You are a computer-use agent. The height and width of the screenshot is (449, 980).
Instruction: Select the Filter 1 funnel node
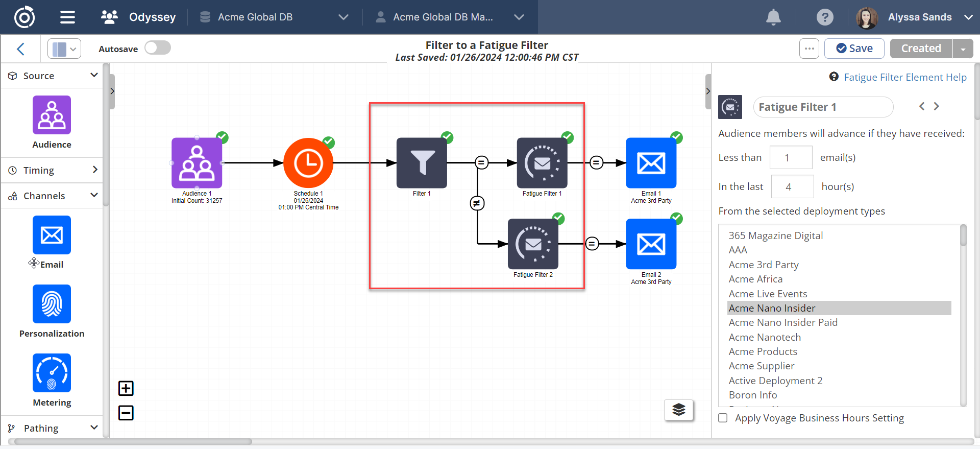click(422, 163)
